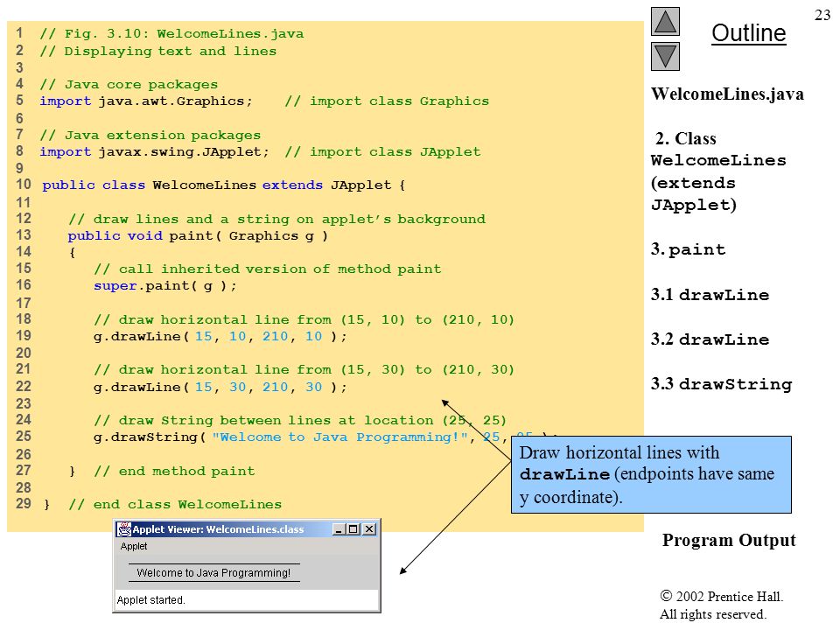This screenshot has height=630, width=840.
Task: Click the down arrow navigation button
Action: pyautogui.click(x=665, y=56)
